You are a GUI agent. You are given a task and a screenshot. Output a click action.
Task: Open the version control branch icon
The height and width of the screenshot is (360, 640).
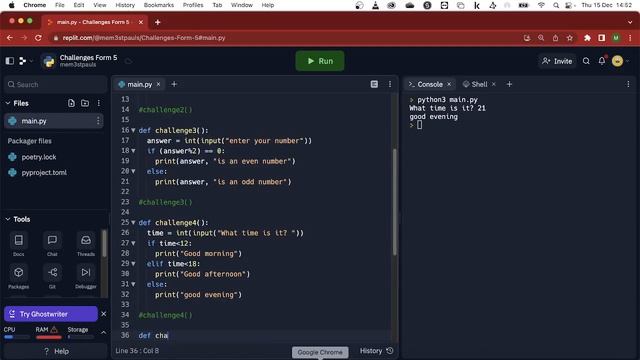click(23, 61)
